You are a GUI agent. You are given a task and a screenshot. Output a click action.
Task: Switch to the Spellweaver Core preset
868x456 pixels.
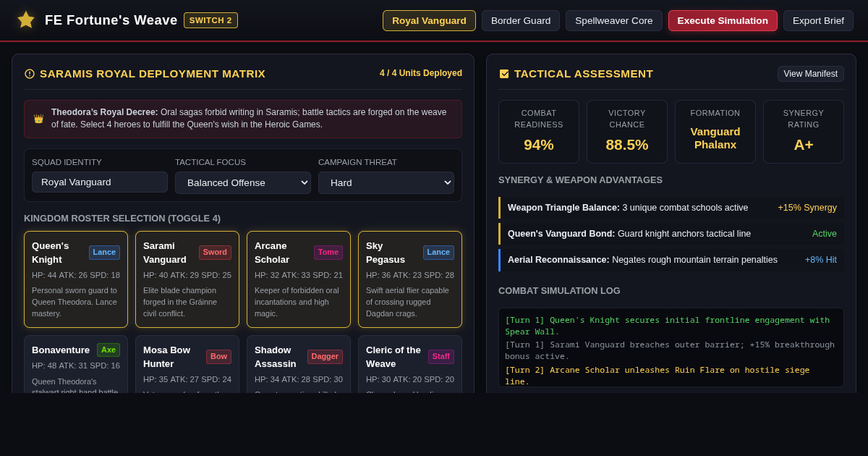pyautogui.click(x=614, y=20)
